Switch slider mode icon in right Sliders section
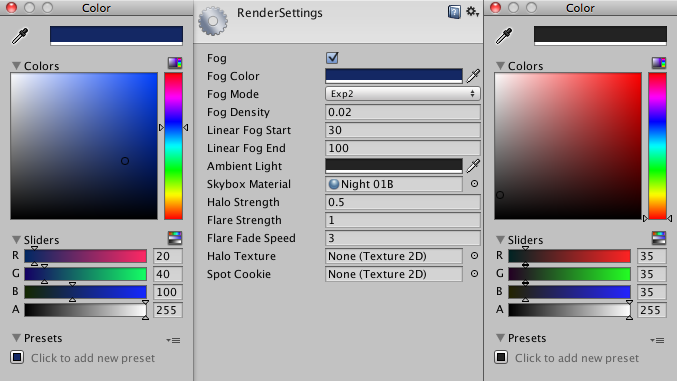The width and height of the screenshot is (677, 381). click(659, 238)
